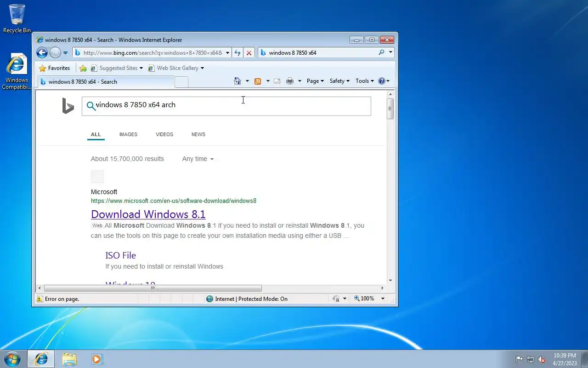The height and width of the screenshot is (368, 588).
Task: Open the 'Any time' date filter
Action: tap(198, 159)
